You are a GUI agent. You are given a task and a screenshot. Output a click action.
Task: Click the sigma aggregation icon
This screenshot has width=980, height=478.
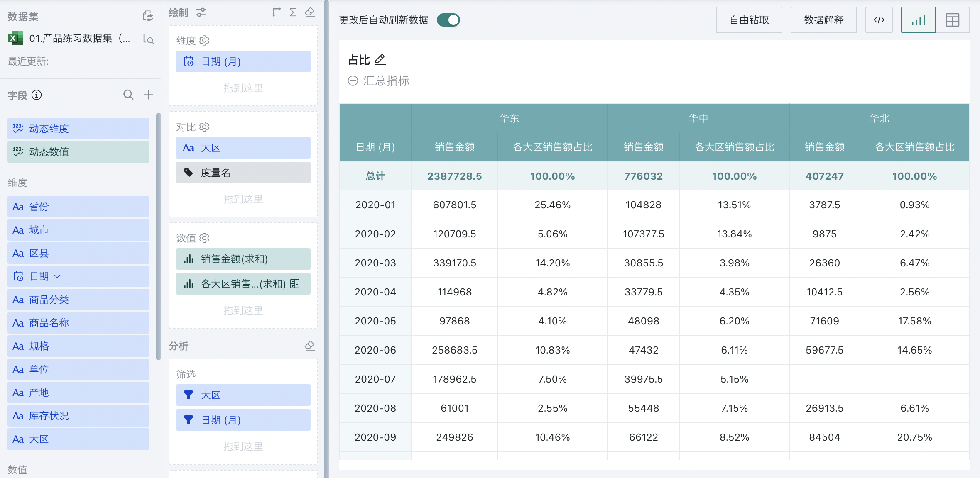click(293, 12)
